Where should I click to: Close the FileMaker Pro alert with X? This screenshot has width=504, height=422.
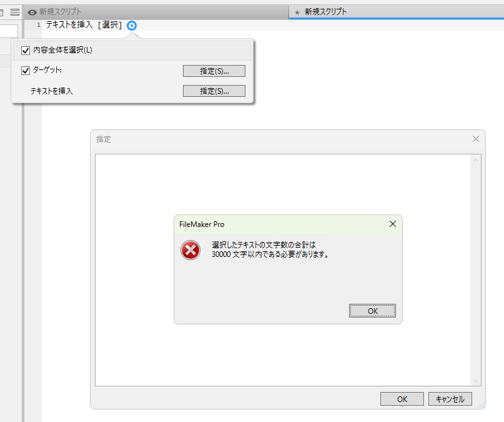[x=392, y=224]
